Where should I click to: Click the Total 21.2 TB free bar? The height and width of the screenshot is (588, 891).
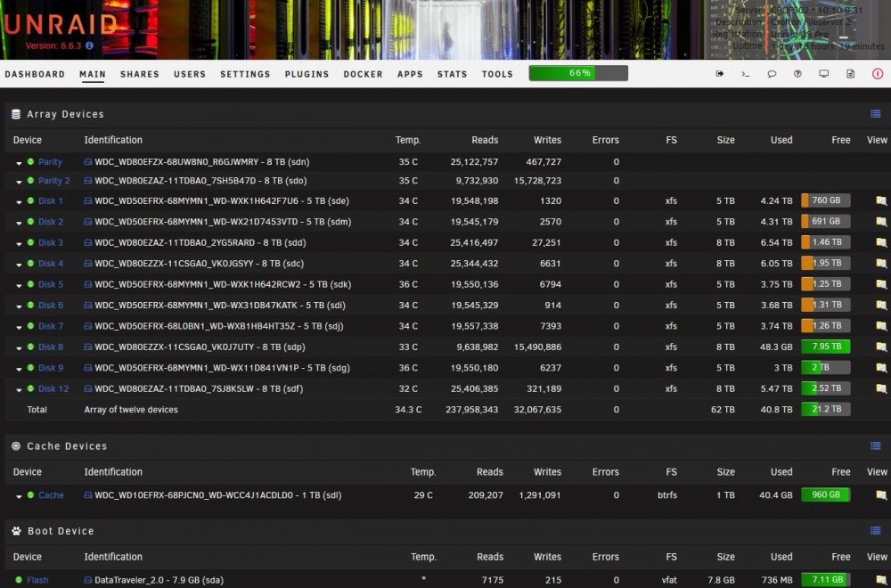(x=826, y=409)
